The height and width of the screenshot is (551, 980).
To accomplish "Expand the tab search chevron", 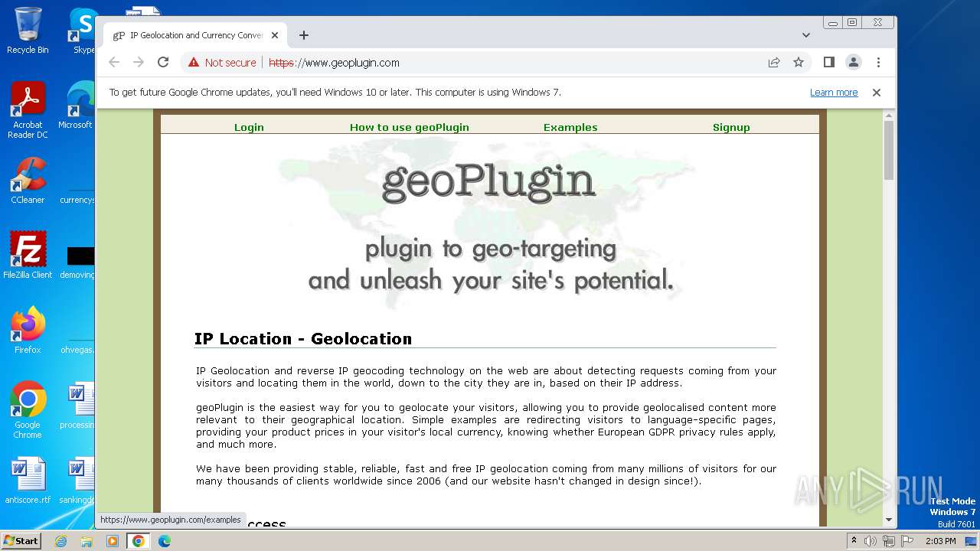I will point(806,35).
